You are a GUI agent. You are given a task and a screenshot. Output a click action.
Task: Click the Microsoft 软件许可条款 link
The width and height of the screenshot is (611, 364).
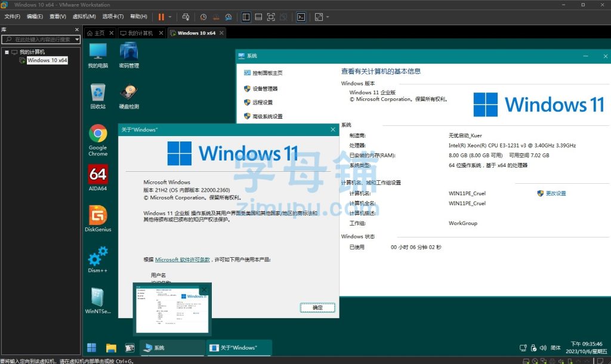click(183, 260)
